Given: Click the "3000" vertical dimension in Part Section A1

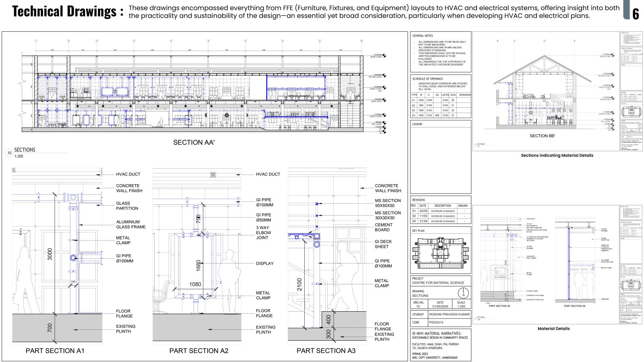Looking at the screenshot, I should pyautogui.click(x=50, y=254).
